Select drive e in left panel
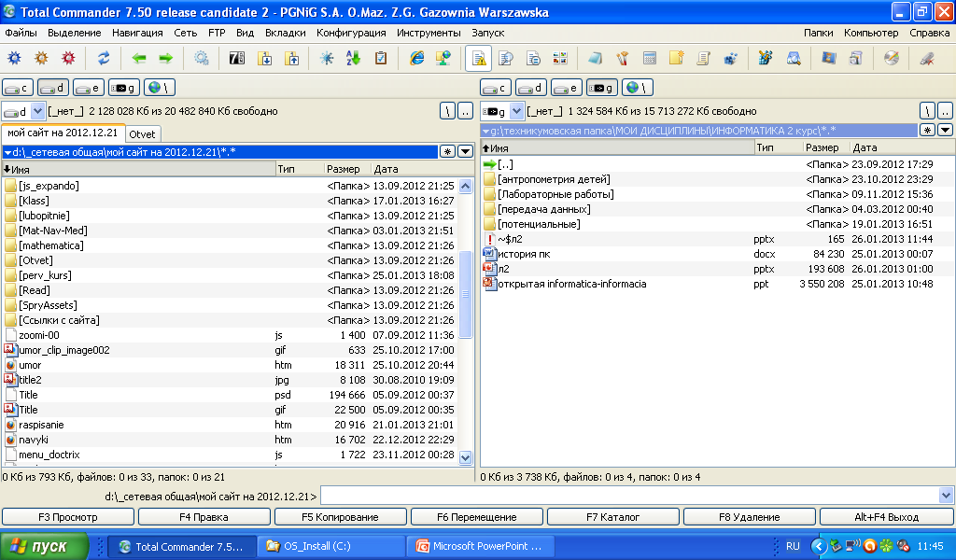This screenshot has height=560, width=956. (89, 88)
